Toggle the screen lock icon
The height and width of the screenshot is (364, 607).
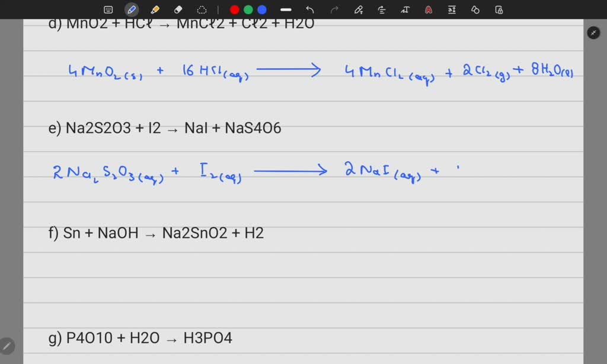point(499,9)
